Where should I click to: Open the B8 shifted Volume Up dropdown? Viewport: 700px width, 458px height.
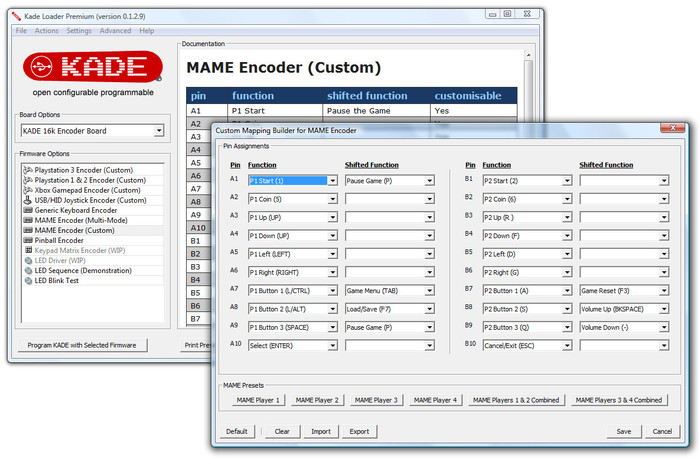coord(664,309)
